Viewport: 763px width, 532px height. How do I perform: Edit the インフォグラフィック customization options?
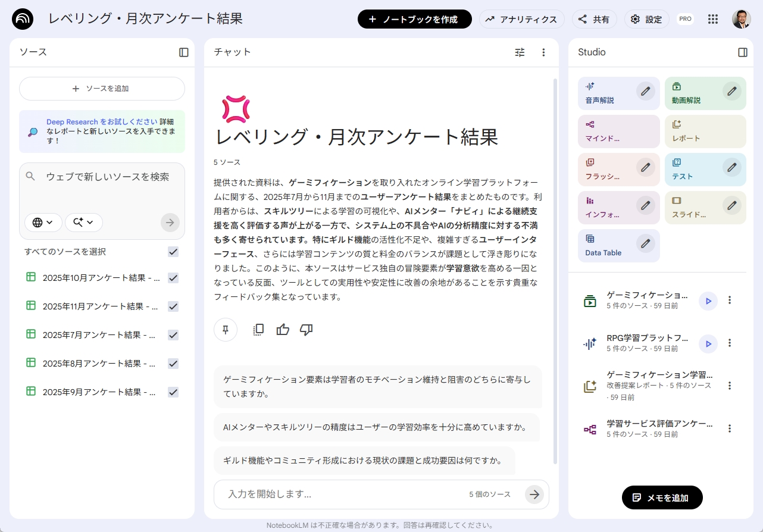(x=645, y=205)
